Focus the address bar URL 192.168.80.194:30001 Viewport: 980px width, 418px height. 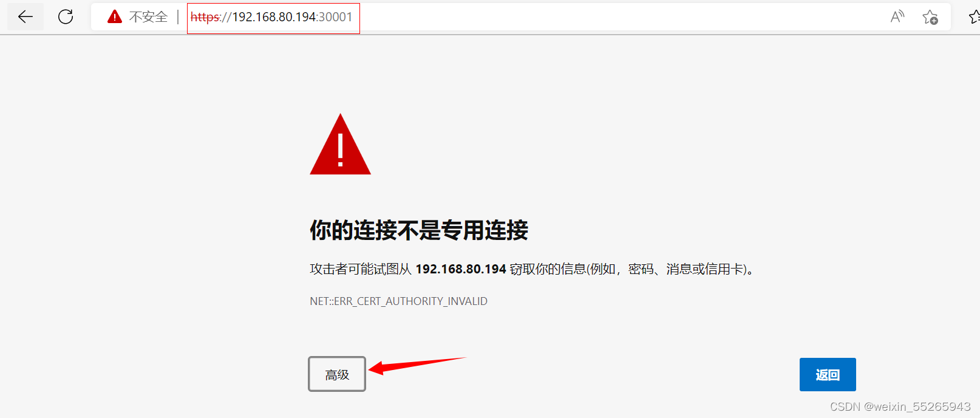(x=271, y=17)
